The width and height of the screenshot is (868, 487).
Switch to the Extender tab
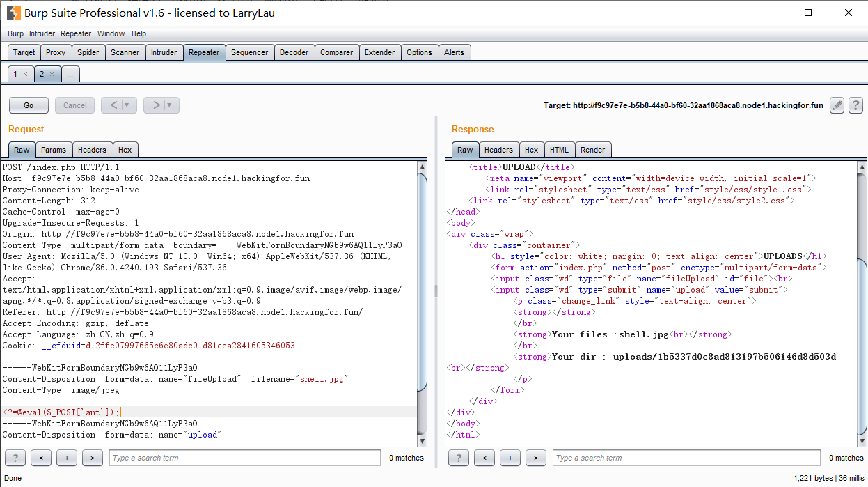[x=380, y=52]
